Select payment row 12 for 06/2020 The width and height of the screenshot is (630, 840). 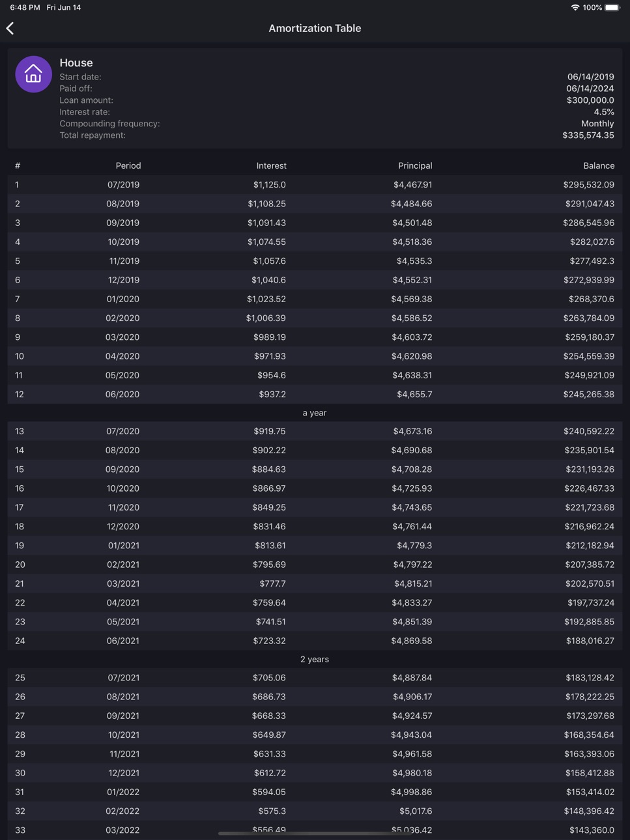(315, 394)
